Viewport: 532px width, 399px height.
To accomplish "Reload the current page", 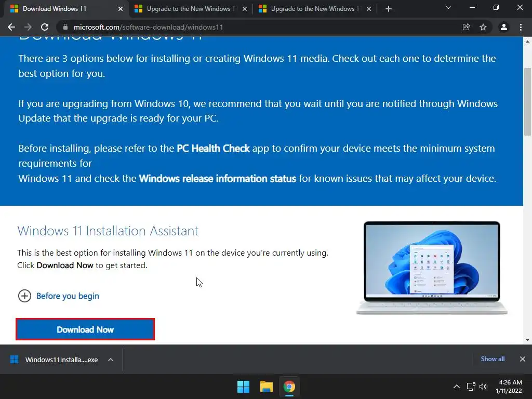I will click(45, 27).
